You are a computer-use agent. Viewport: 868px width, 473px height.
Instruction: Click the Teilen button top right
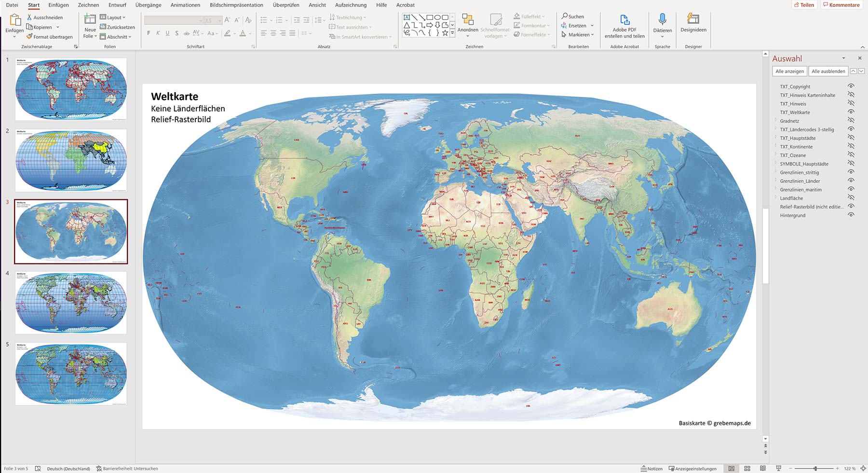(x=804, y=5)
